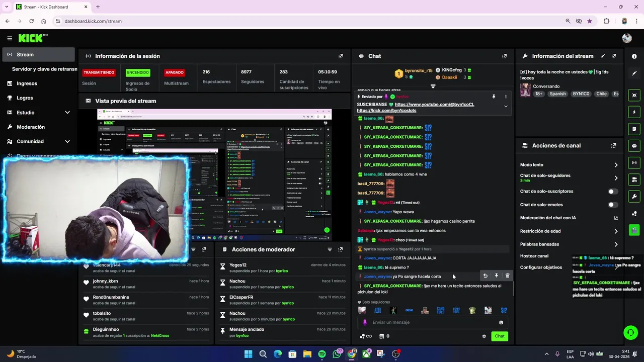Screen dimensions: 644x362
Task: Click the Spanish tag in stream info
Action: 557,94
